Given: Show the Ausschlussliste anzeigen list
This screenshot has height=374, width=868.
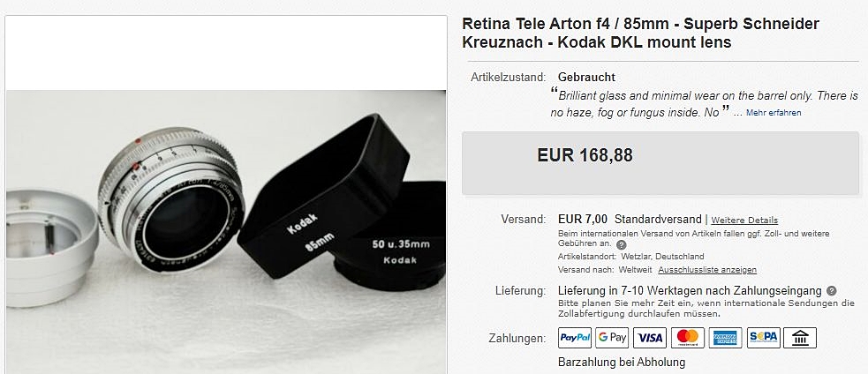Looking at the screenshot, I should point(707,270).
